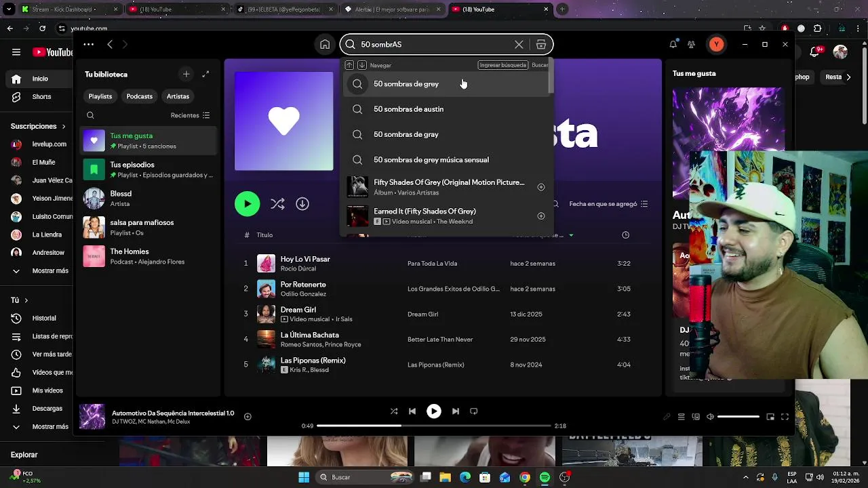Open the Spotify profile avatar Y
This screenshot has height=488, width=868.
716,45
